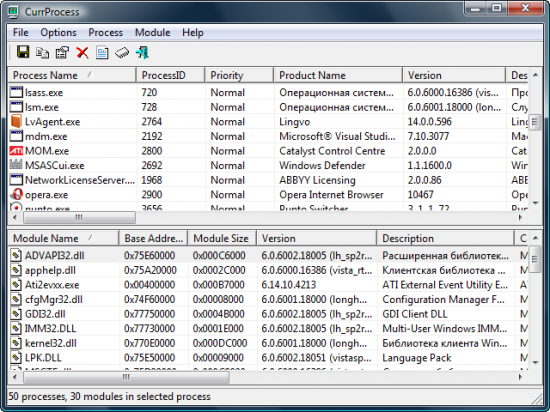Click the process list scroll-right arrow

coord(521,217)
